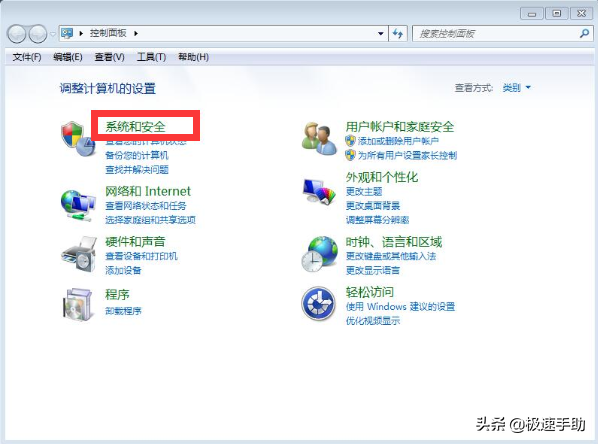Maximize the control panel window

click(556, 14)
